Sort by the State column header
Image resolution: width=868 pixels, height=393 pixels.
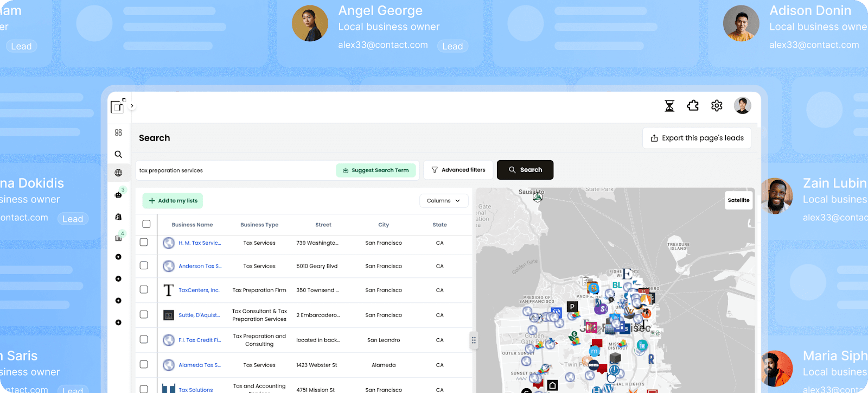[440, 225]
